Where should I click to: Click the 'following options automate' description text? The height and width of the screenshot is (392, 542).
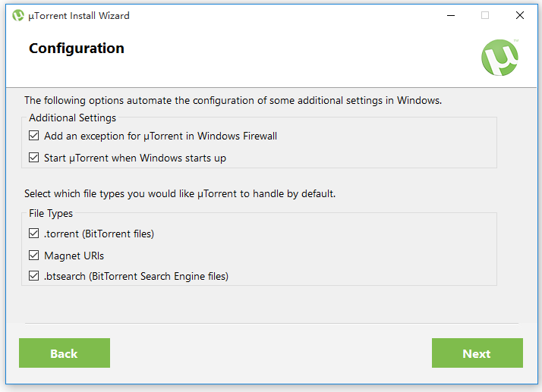(232, 100)
